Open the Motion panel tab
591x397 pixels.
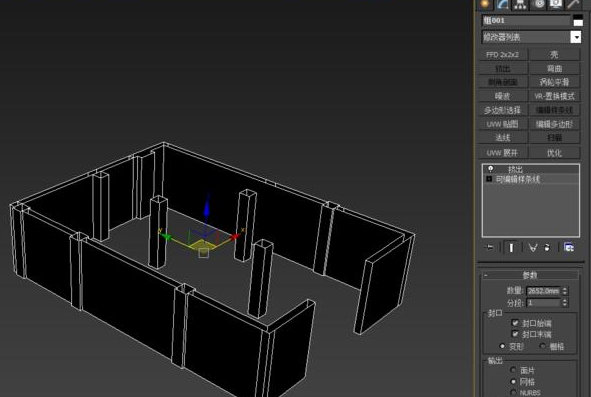point(539,4)
